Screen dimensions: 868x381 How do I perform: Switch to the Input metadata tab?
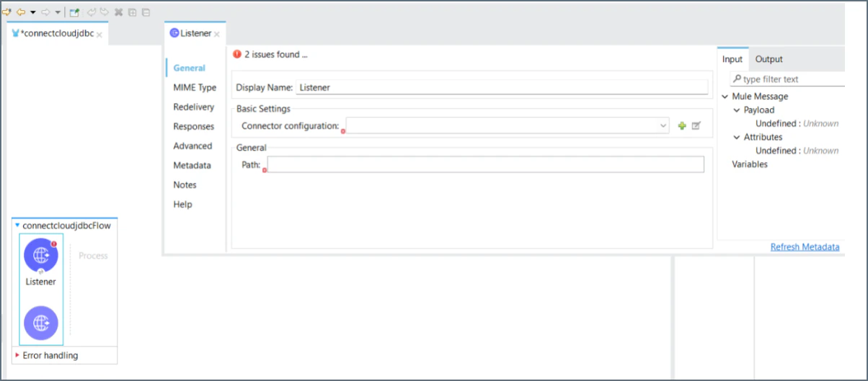pyautogui.click(x=732, y=59)
